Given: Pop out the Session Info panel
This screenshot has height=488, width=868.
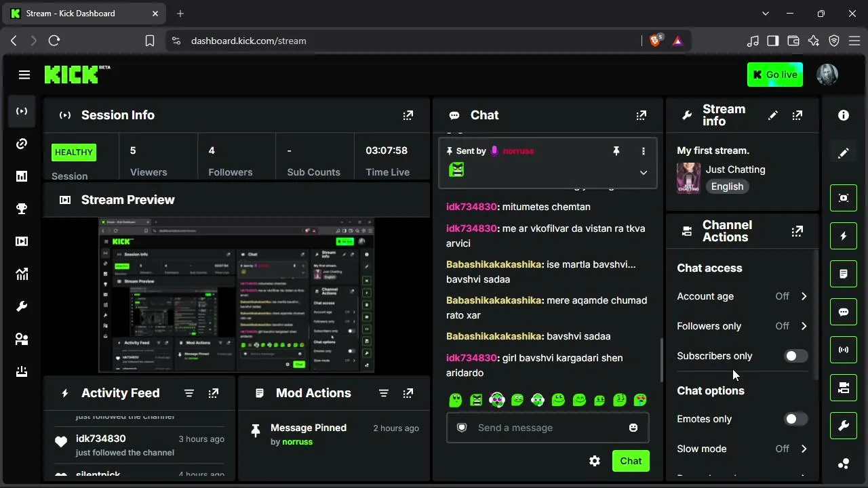Looking at the screenshot, I should tap(408, 115).
